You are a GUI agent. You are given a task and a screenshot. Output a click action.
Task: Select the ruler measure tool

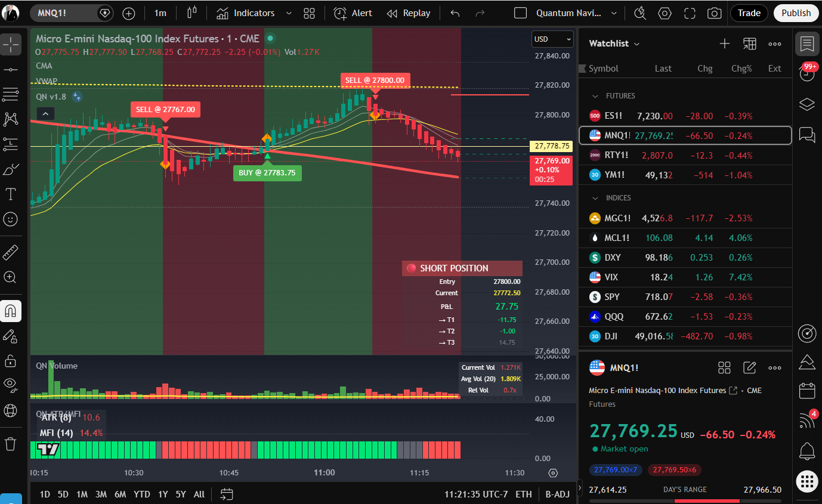(x=11, y=252)
